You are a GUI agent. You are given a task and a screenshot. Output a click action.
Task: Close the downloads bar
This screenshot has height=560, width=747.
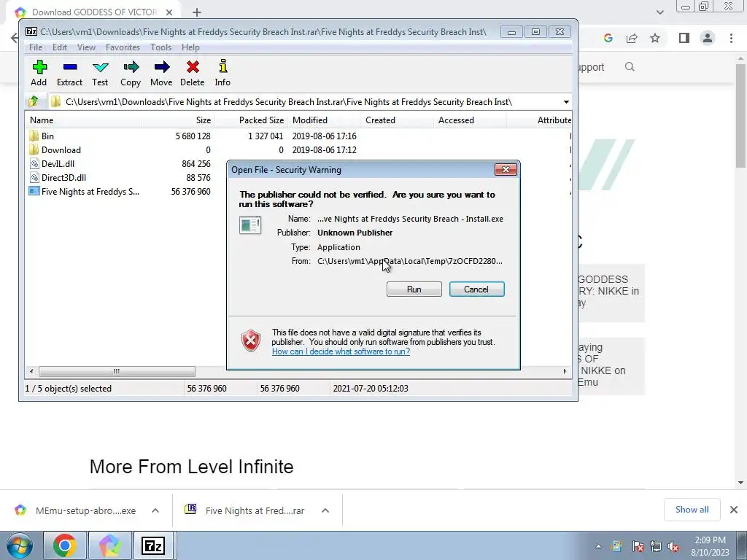coord(734,510)
